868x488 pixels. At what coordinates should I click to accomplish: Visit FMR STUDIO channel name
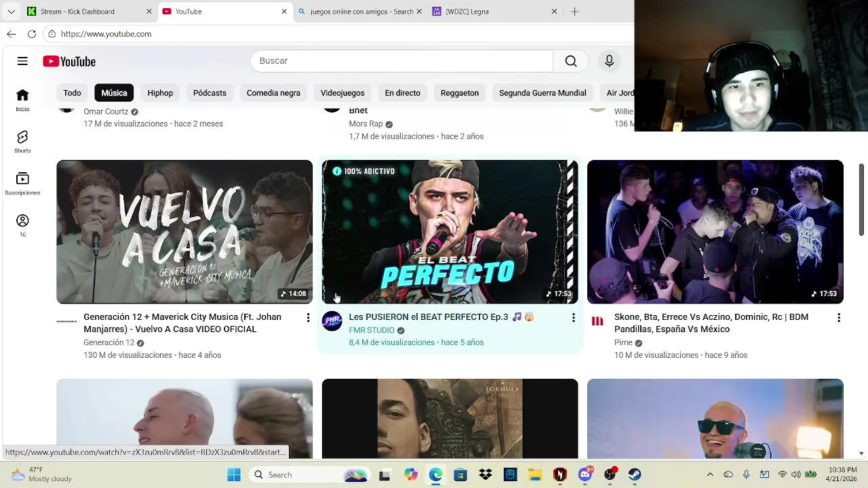pyautogui.click(x=372, y=330)
